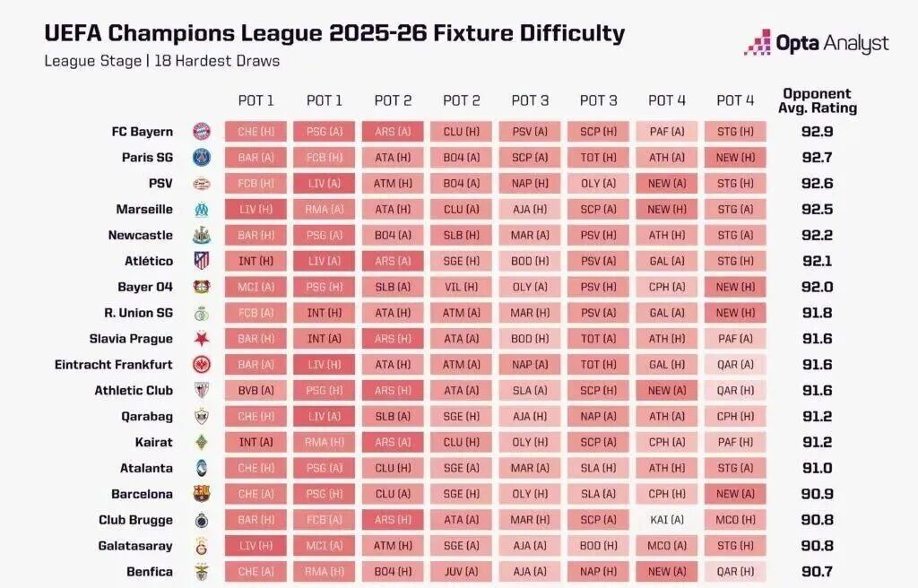This screenshot has width=918, height=588.
Task: Click the JUV (A) fixture cell
Action: click(x=461, y=572)
